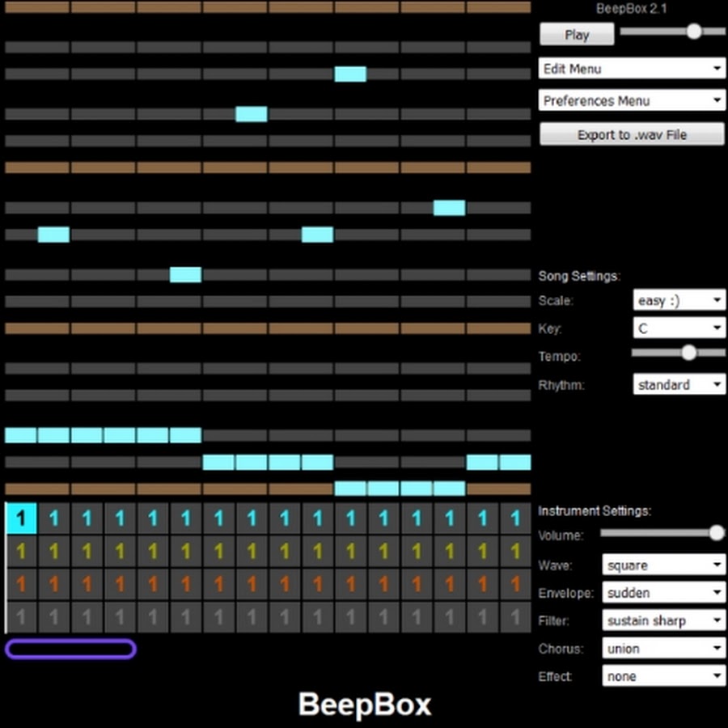Open the Wave dropdown showing square

pyautogui.click(x=663, y=565)
